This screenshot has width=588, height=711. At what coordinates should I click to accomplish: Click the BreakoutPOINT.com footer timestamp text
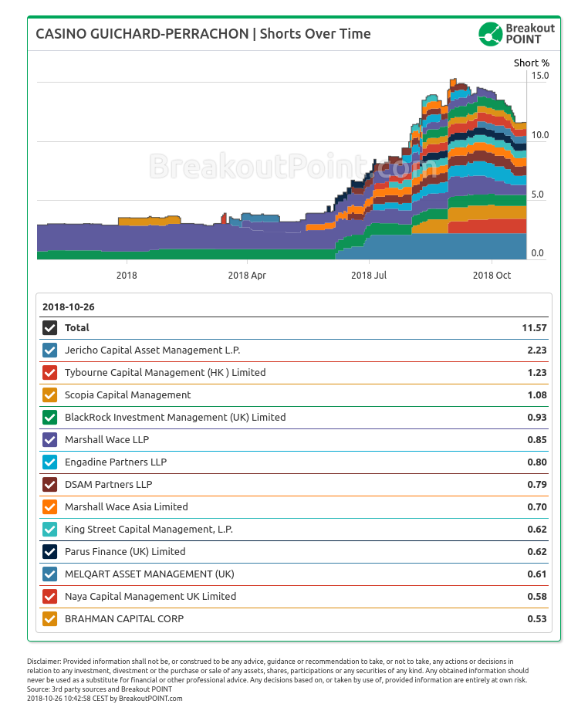[105, 699]
